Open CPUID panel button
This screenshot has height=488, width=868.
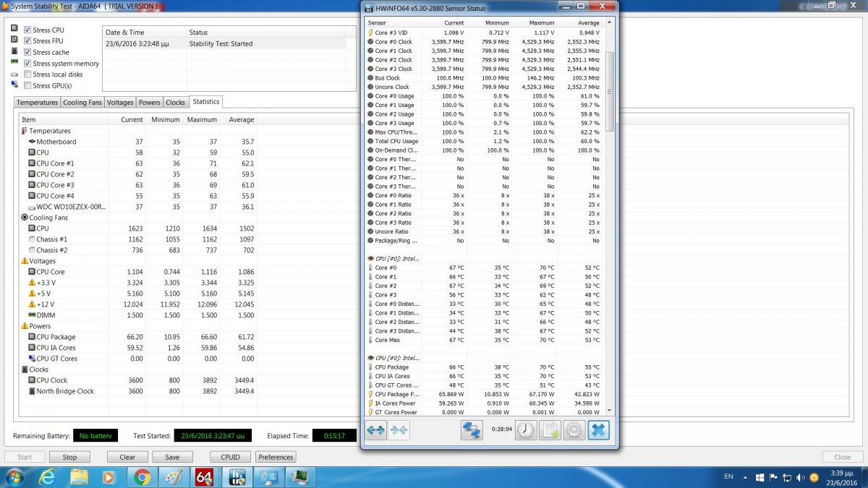pos(231,457)
